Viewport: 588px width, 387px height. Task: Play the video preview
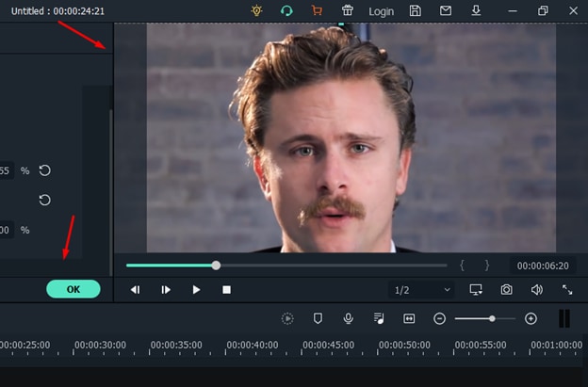click(196, 290)
